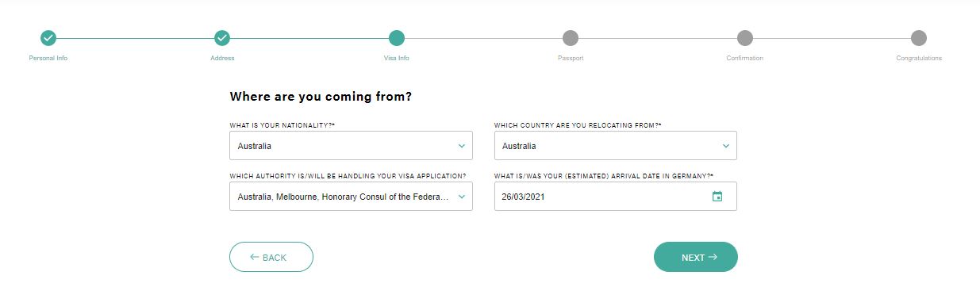Select the Confirmation step label

point(744,59)
